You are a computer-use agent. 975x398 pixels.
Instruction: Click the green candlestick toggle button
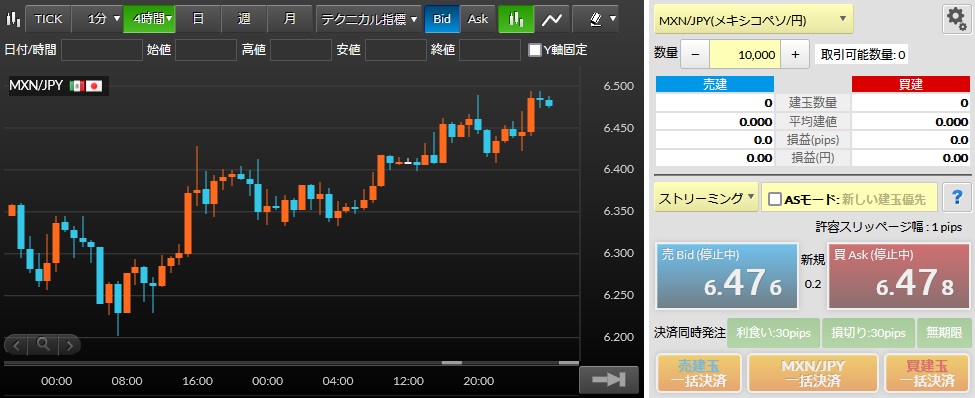tap(516, 19)
